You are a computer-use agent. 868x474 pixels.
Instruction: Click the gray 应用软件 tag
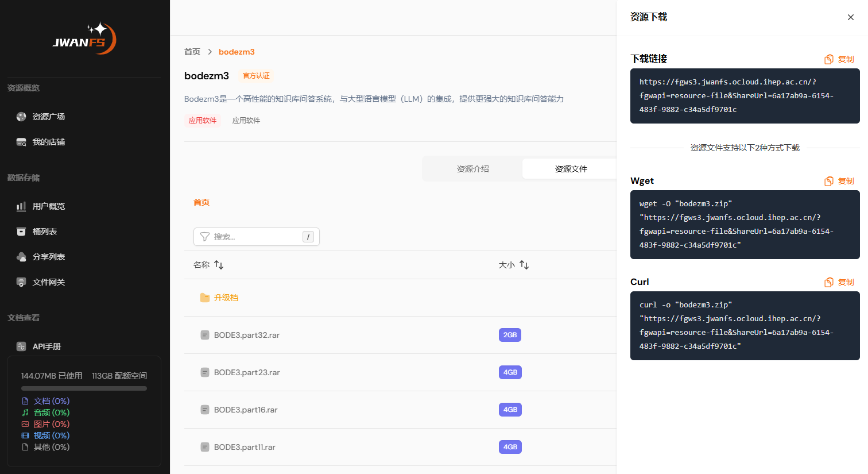pyautogui.click(x=246, y=121)
